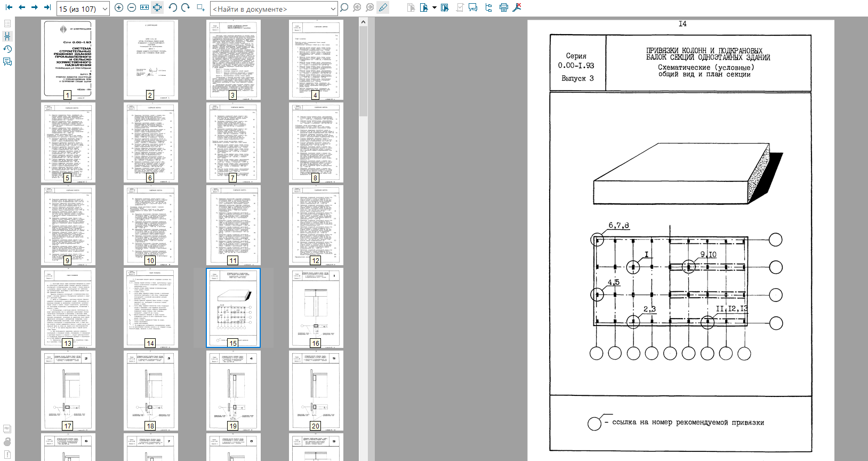868x461 pixels.
Task: Click the document icon above the lock
Action: pos(7,429)
